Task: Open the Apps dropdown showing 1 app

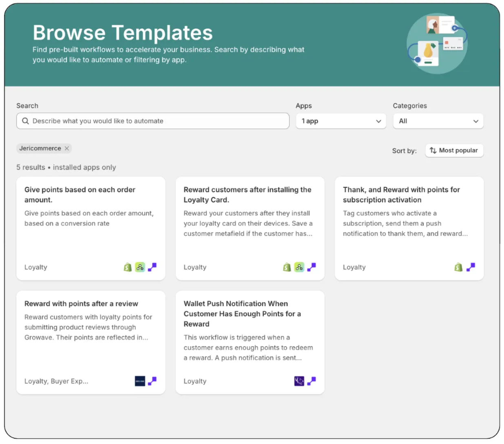Action: 340,121
